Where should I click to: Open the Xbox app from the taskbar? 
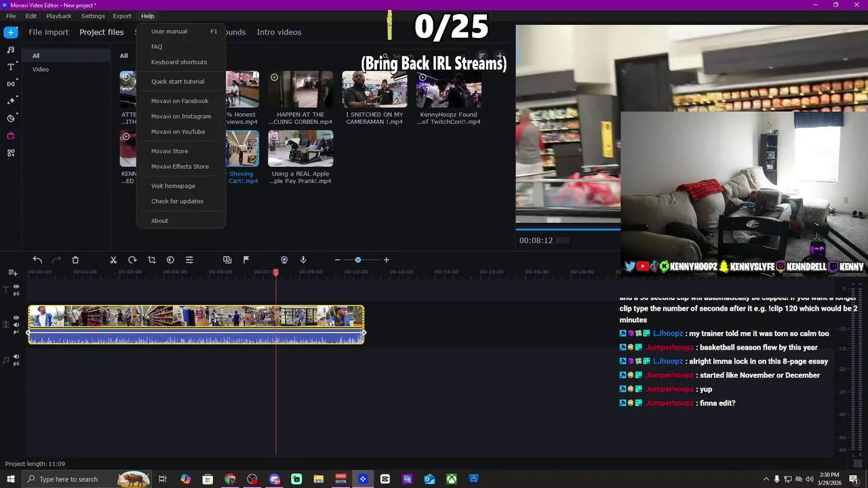[452, 479]
